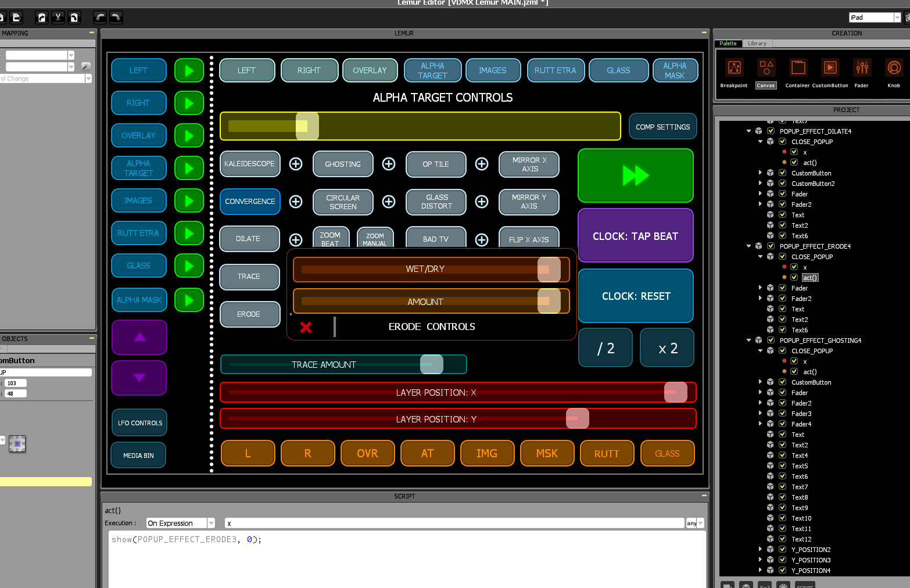Click the expression input field containing x

(x=454, y=524)
